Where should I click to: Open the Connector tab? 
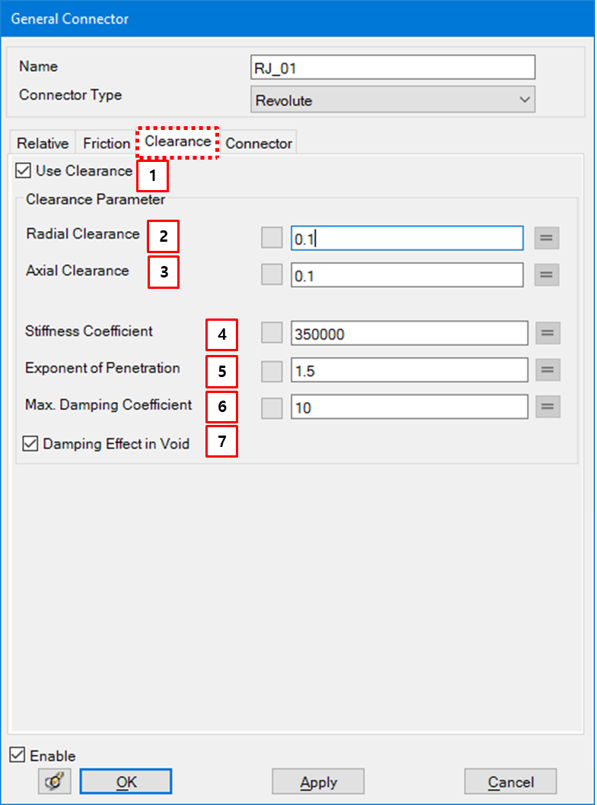click(258, 143)
